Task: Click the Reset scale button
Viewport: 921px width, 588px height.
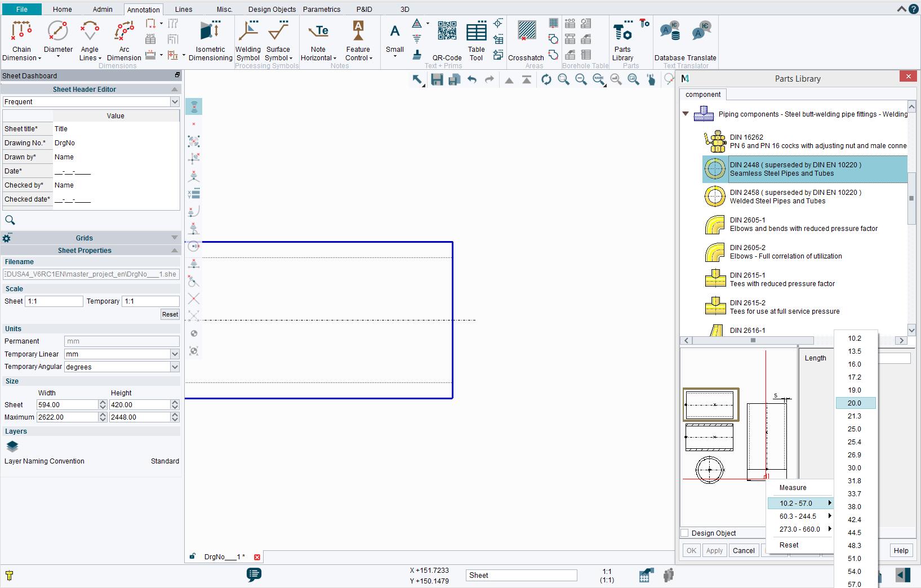Action: coord(170,314)
